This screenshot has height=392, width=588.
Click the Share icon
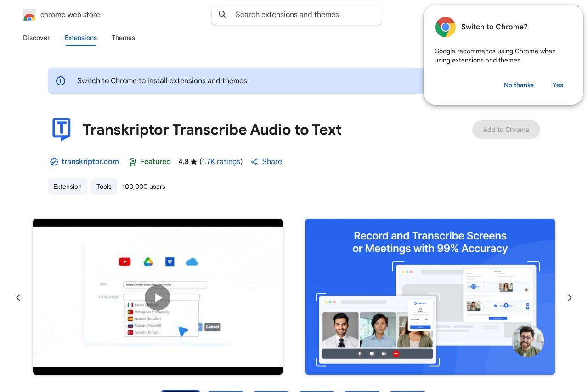[254, 162]
